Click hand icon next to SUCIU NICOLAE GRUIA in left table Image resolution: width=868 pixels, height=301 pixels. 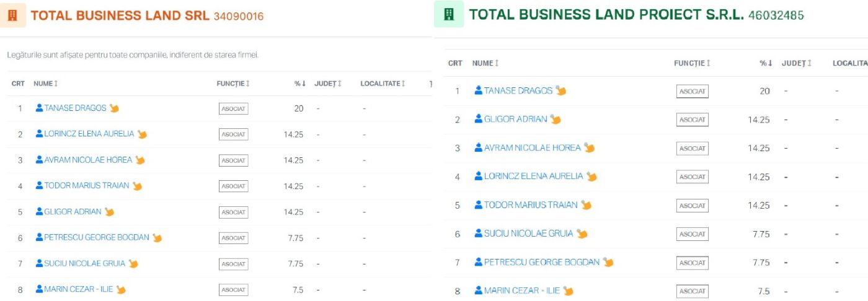(133, 264)
